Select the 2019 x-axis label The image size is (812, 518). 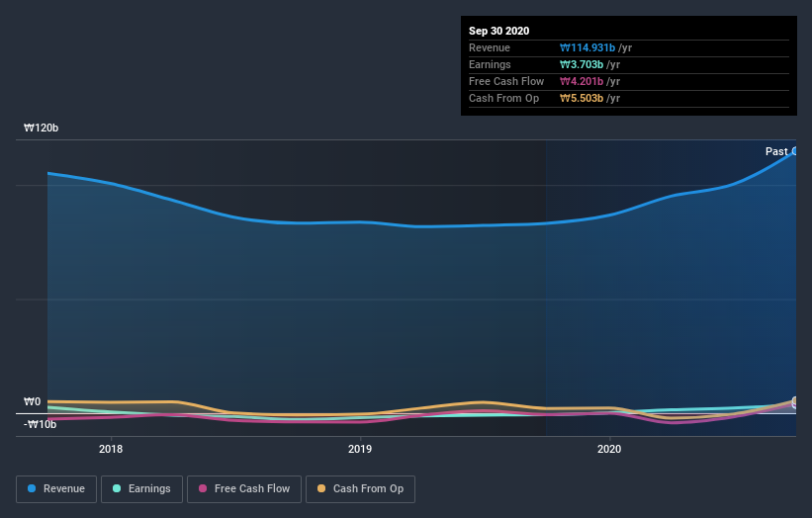tap(360, 449)
